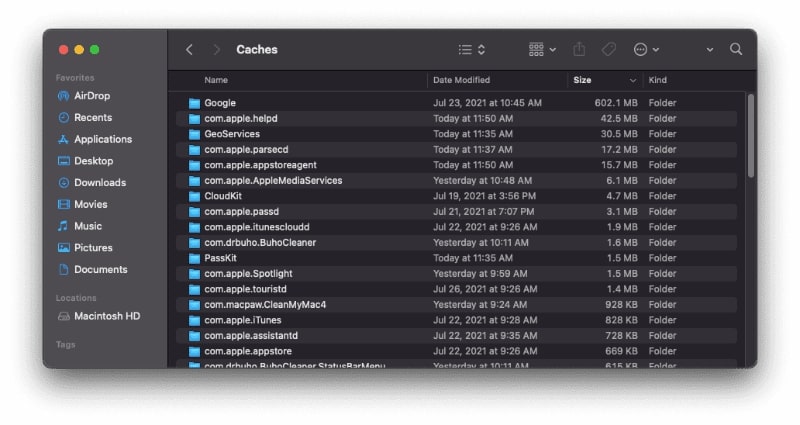The image size is (800, 425).
Task: Select the Google folder name
Action: point(220,103)
